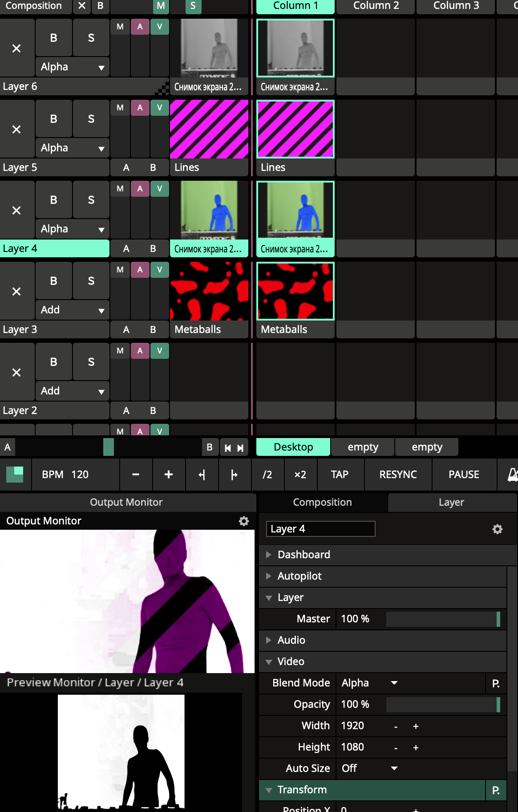Trigger the Metaballs clip in Column 1
Image resolution: width=518 pixels, height=812 pixels.
295,291
